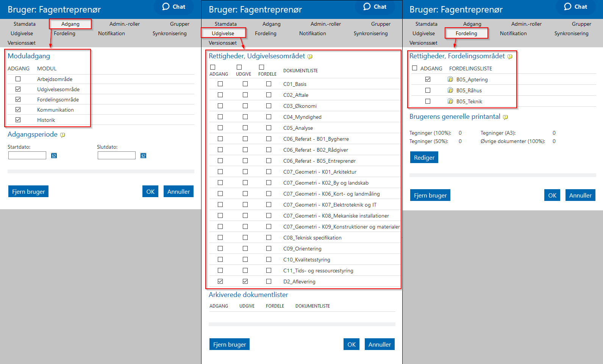Click help icon next to Rettigheder, Udgivelsesområdet

(x=310, y=57)
